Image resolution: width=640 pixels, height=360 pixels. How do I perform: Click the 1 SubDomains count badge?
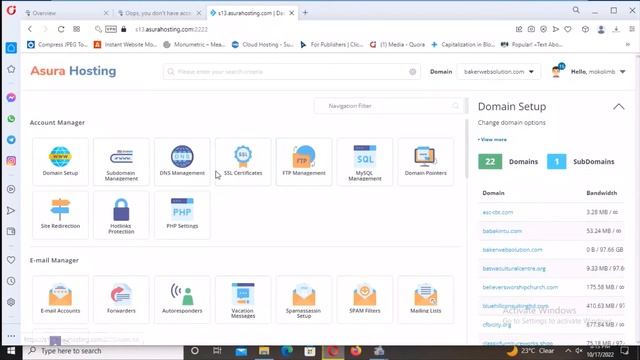coord(556,162)
